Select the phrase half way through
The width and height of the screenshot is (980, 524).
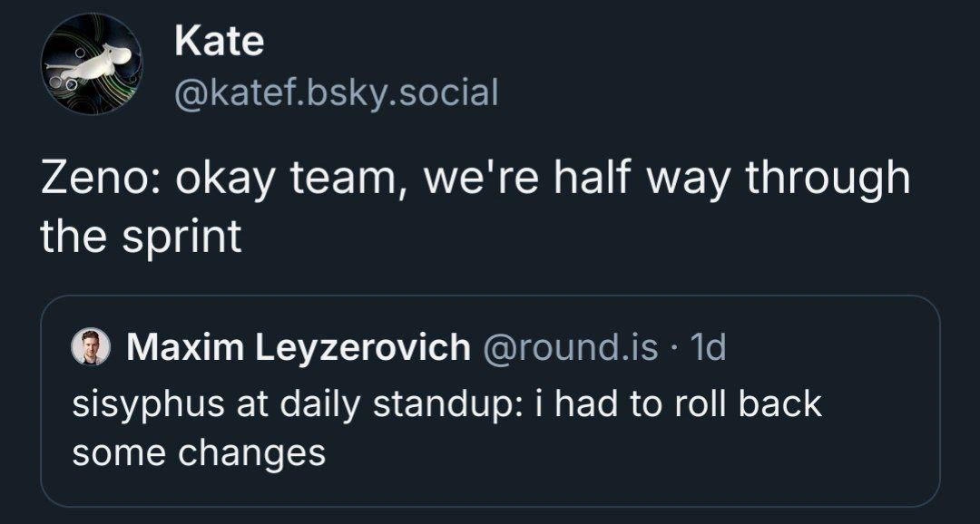pyautogui.click(x=732, y=181)
